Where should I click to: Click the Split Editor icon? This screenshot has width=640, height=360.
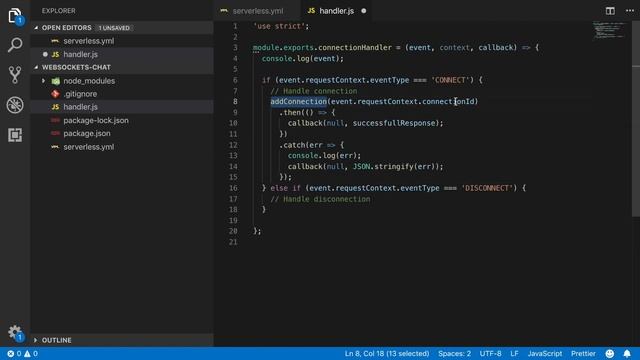pos(610,11)
